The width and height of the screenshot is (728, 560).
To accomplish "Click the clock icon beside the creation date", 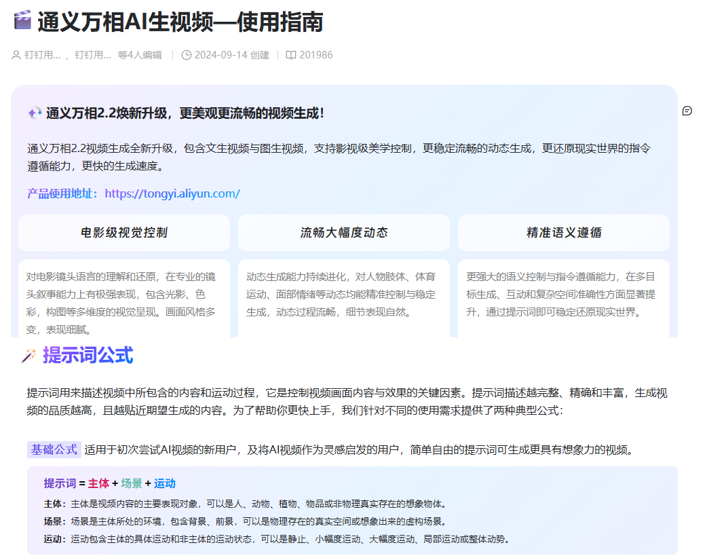I will coord(188,55).
